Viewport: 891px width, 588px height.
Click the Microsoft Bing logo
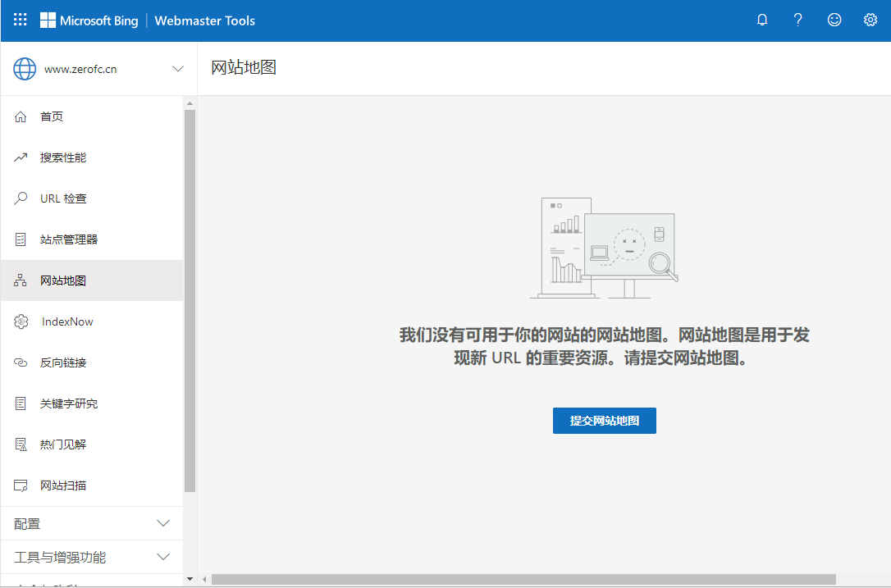[x=89, y=21]
